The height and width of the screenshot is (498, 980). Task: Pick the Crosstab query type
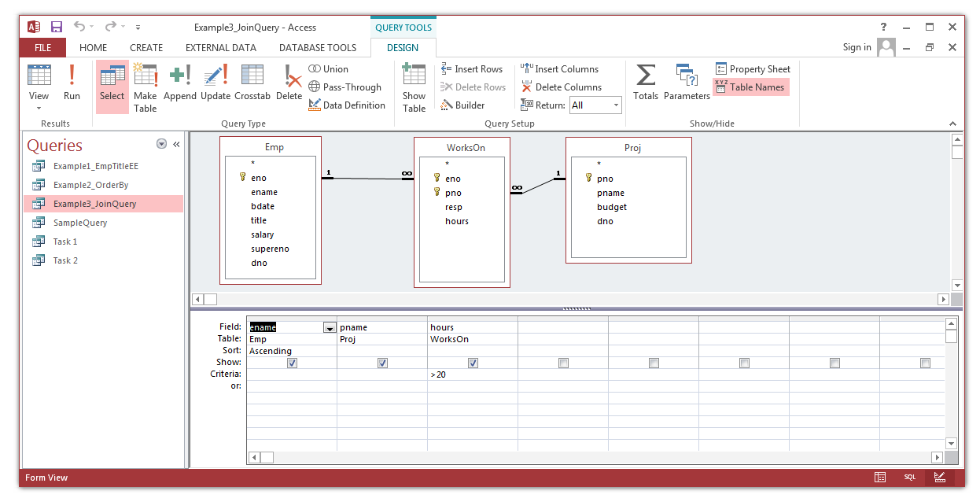click(252, 83)
